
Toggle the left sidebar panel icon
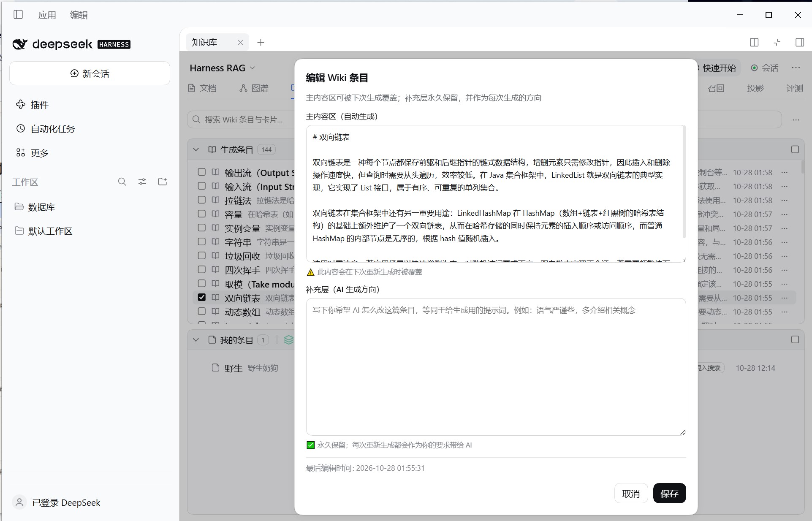click(x=18, y=15)
